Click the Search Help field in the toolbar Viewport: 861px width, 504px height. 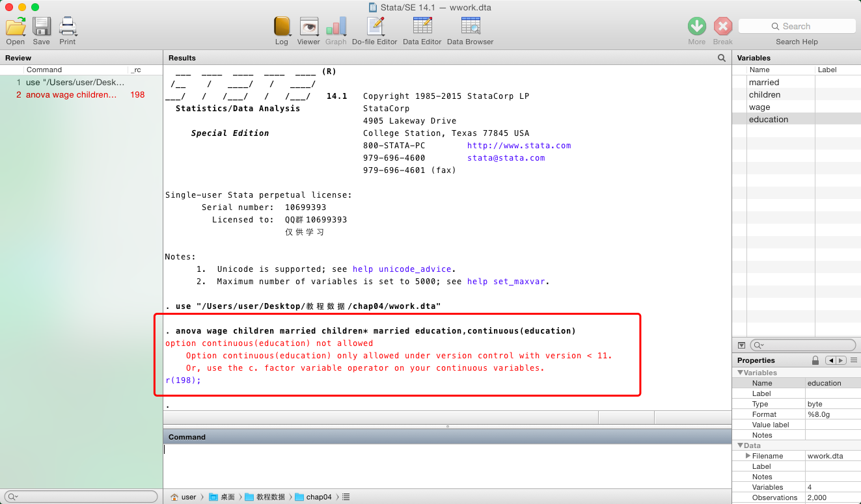coord(797,27)
